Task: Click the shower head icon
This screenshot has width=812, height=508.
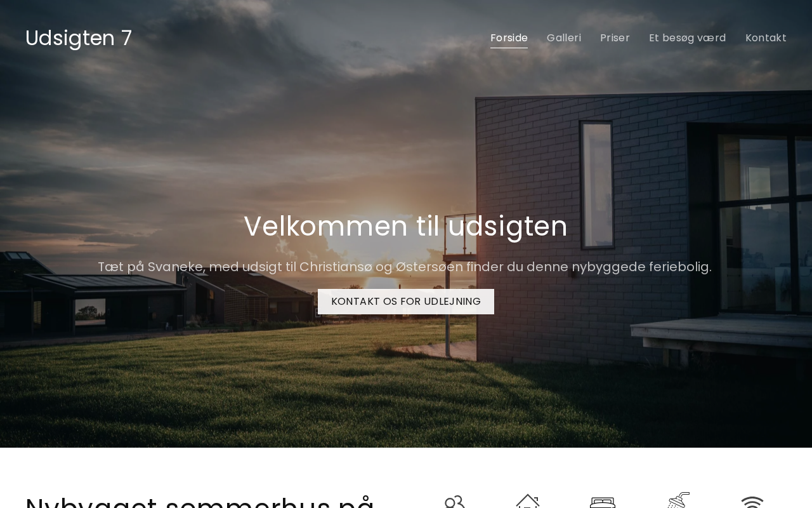Action: click(678, 500)
